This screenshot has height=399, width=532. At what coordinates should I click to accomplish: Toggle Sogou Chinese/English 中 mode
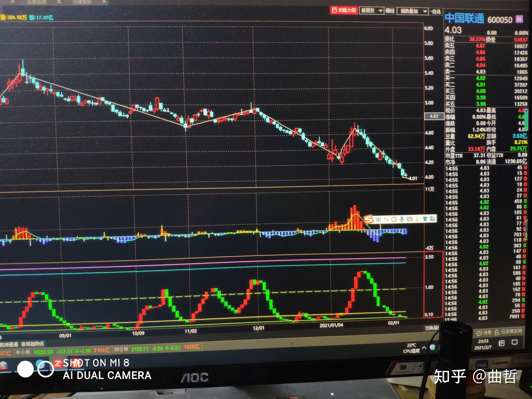tap(378, 220)
